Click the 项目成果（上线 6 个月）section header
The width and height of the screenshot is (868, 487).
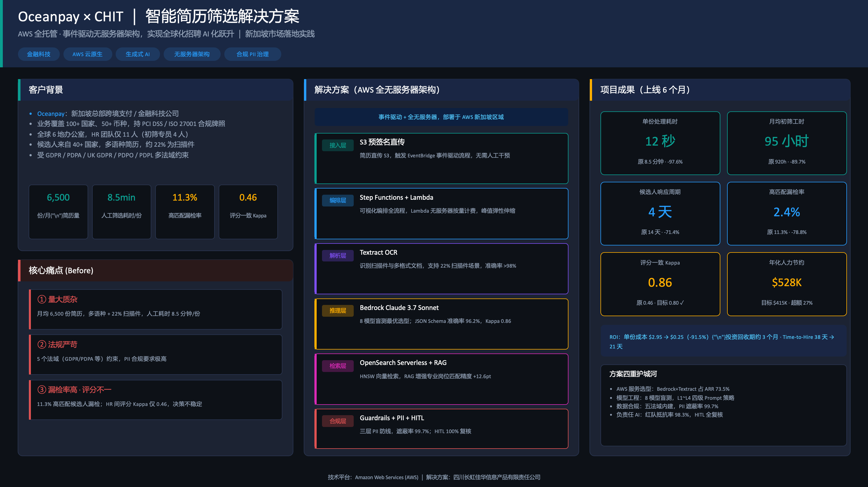click(x=720, y=90)
